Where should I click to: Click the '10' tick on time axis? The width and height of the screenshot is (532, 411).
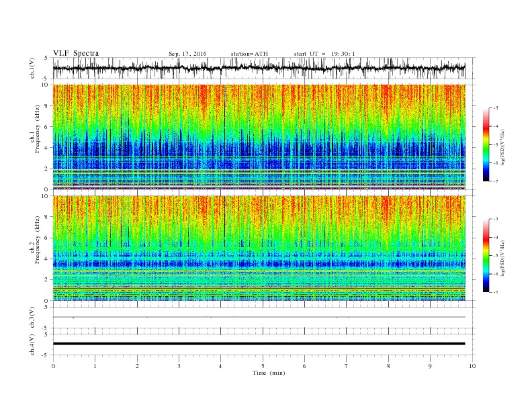472,366
